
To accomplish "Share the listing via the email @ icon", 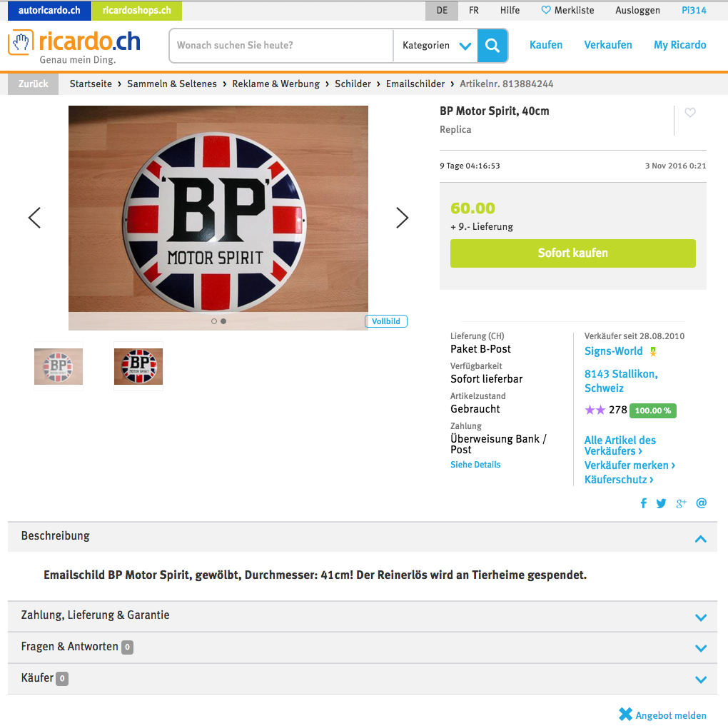I will (x=701, y=503).
